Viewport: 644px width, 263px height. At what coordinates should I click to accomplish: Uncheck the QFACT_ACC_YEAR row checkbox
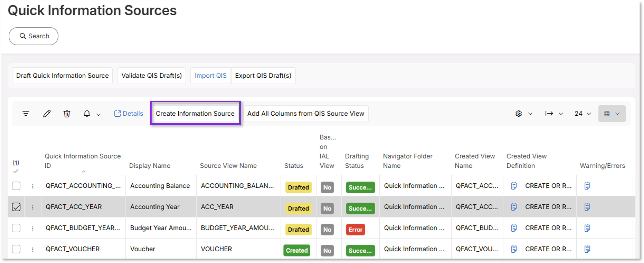(x=16, y=207)
